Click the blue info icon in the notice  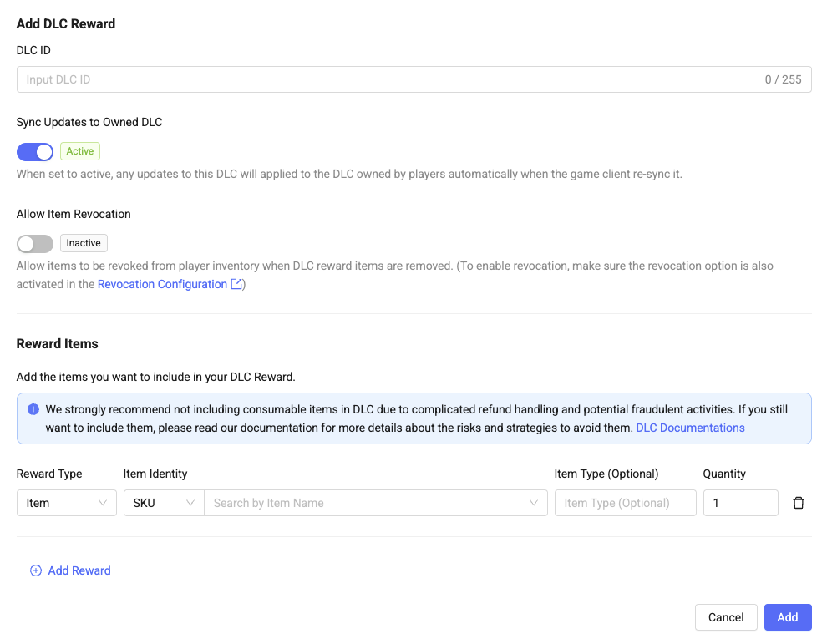[33, 409]
